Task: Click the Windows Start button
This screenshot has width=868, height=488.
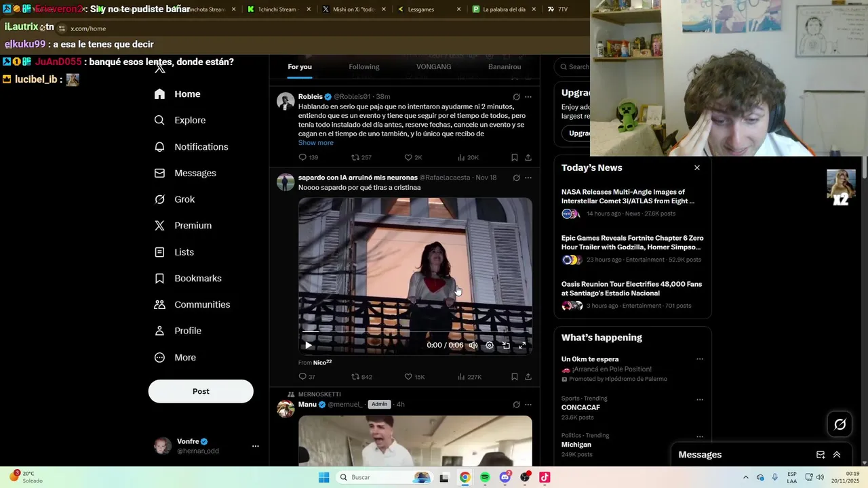Action: pyautogui.click(x=324, y=477)
